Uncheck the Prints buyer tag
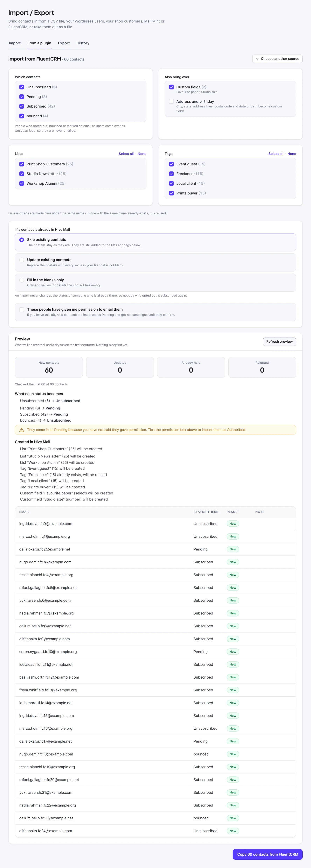The width and height of the screenshot is (311, 868). (x=171, y=193)
